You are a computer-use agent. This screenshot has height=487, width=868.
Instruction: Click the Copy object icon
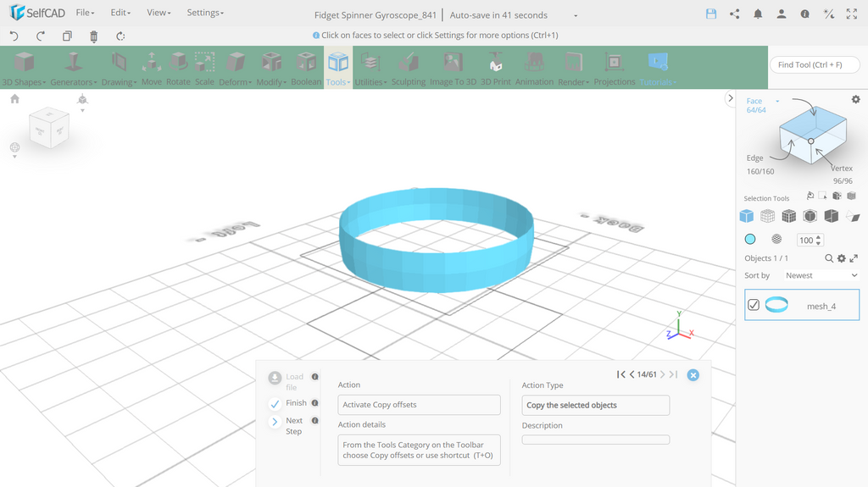pos(67,36)
